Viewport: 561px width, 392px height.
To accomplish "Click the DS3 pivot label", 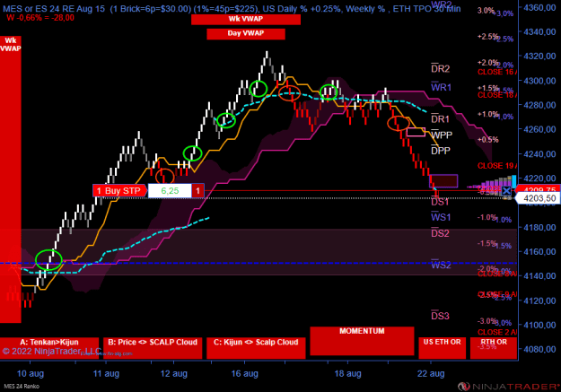I will (440, 316).
